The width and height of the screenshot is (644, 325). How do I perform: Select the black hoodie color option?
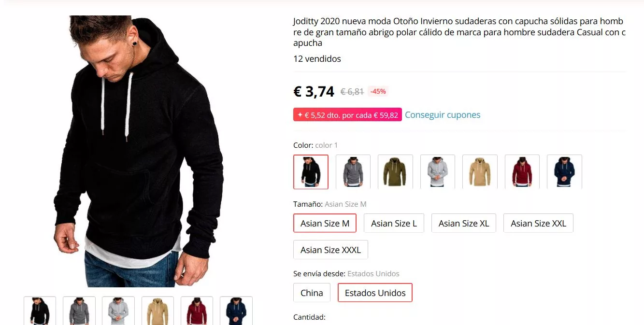point(311,171)
